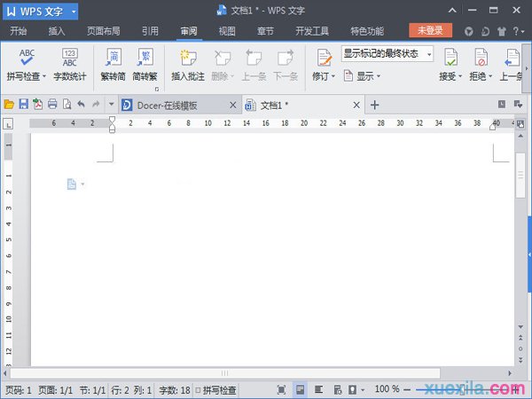Expand the right side task pane handle
Viewport: 532px width, 399px height.
(x=529, y=254)
